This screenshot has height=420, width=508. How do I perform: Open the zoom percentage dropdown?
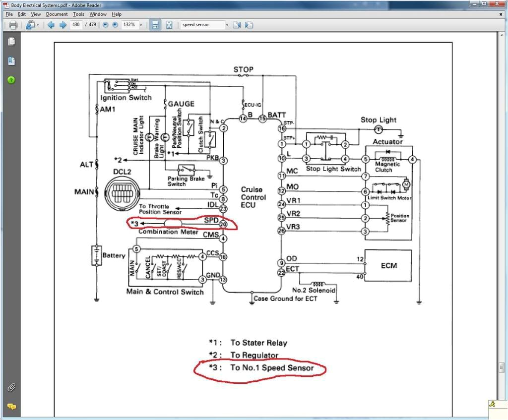[x=140, y=25]
